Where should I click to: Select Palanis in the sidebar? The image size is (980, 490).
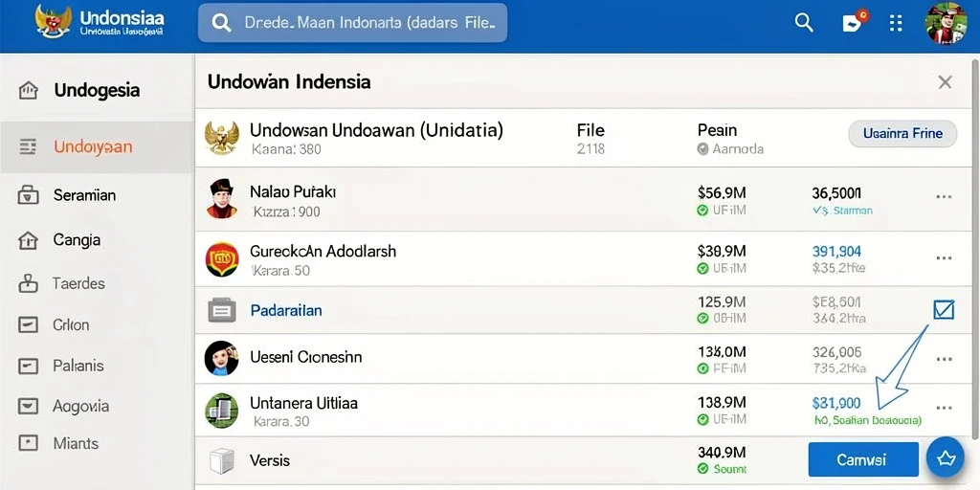pyautogui.click(x=78, y=366)
